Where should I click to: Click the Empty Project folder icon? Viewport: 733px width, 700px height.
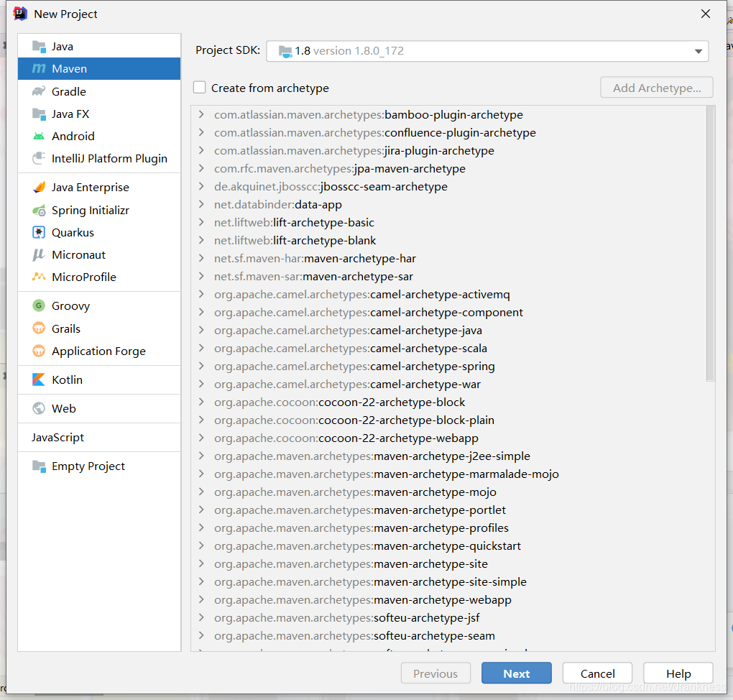coord(39,466)
